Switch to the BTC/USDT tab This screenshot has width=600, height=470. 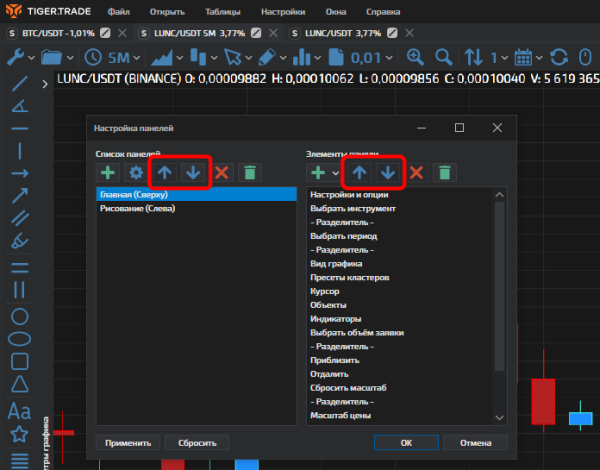pyautogui.click(x=56, y=32)
